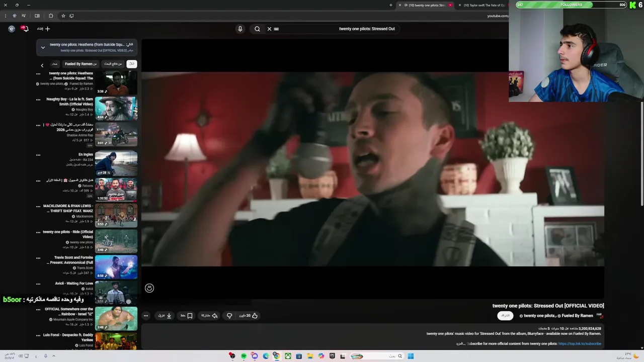Show hidden system tray icons chevron
Image resolution: width=644 pixels, height=362 pixels.
coord(53,356)
